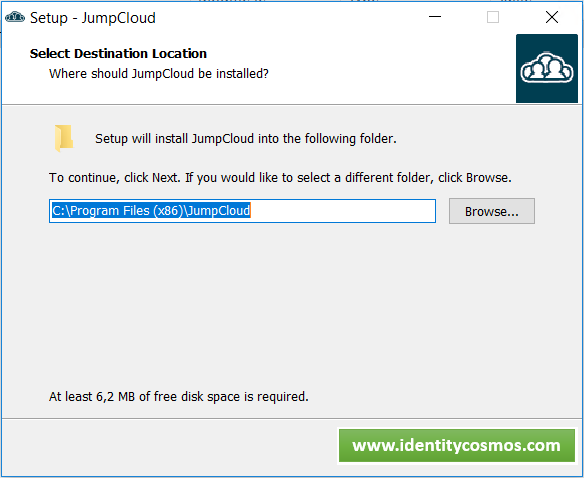
Task: Click the installation path input field
Action: point(242,211)
